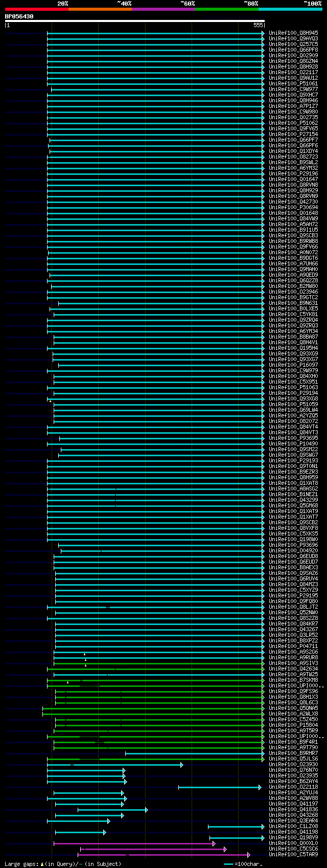Open the UniRef100_O04920 label

point(293,551)
